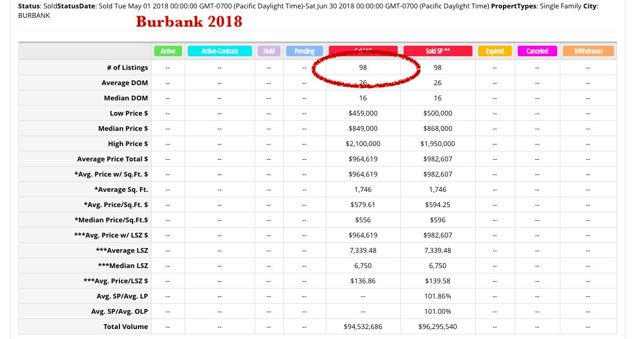Click the green Active status badge

coord(168,51)
